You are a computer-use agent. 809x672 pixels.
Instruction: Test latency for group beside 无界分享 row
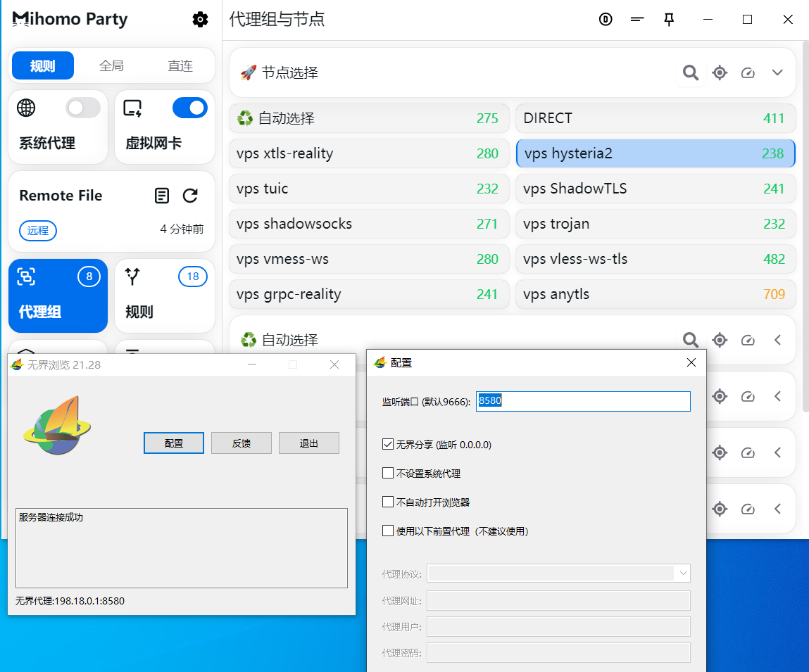748,453
